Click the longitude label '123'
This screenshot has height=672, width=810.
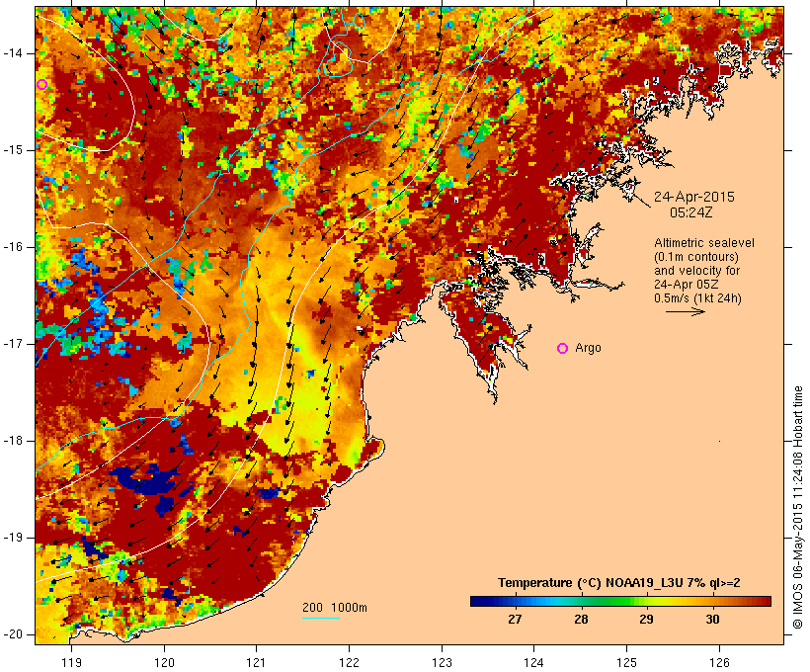442,662
